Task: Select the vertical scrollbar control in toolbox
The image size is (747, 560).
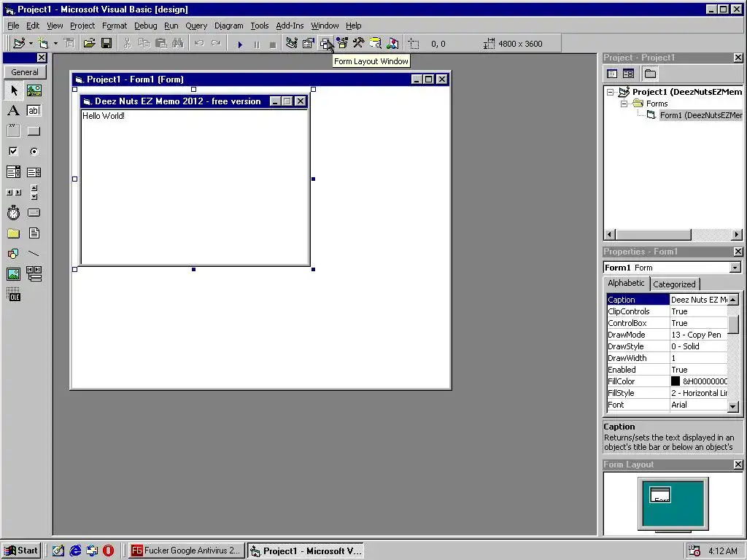Action: [x=34, y=192]
